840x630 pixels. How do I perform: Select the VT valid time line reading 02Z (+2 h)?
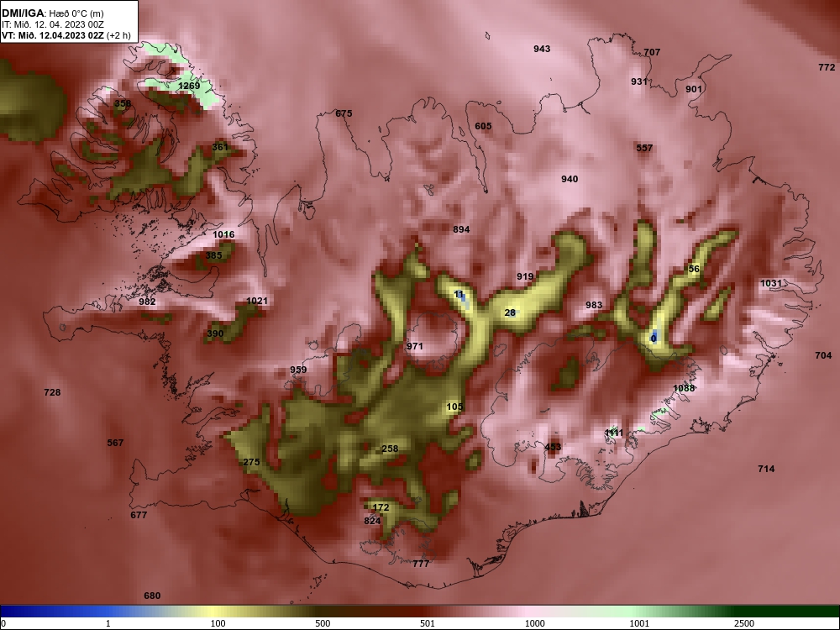[x=66, y=35]
